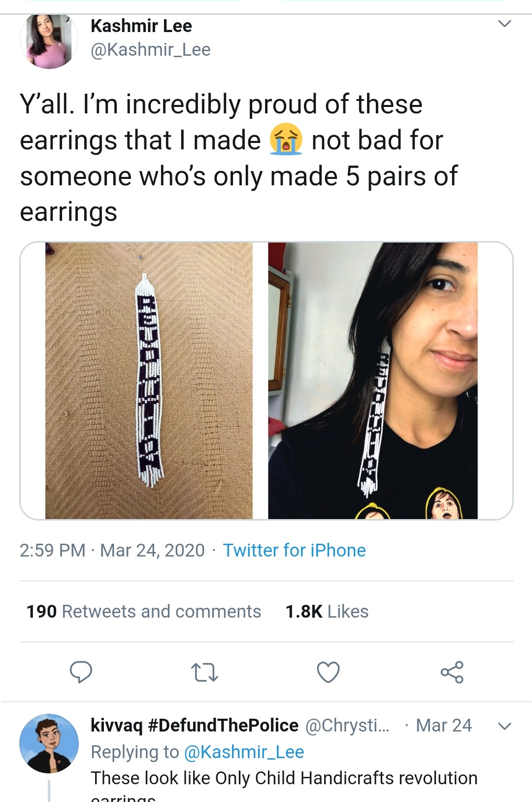Image resolution: width=532 pixels, height=802 pixels.
Task: Tap the retweet arrows icon
Action: [x=204, y=672]
